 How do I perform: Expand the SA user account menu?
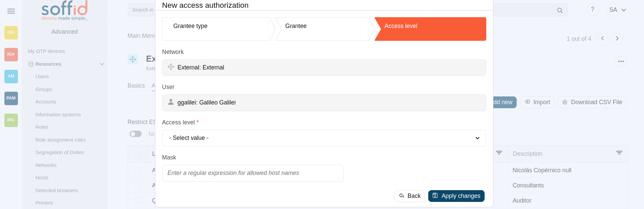coord(618,10)
